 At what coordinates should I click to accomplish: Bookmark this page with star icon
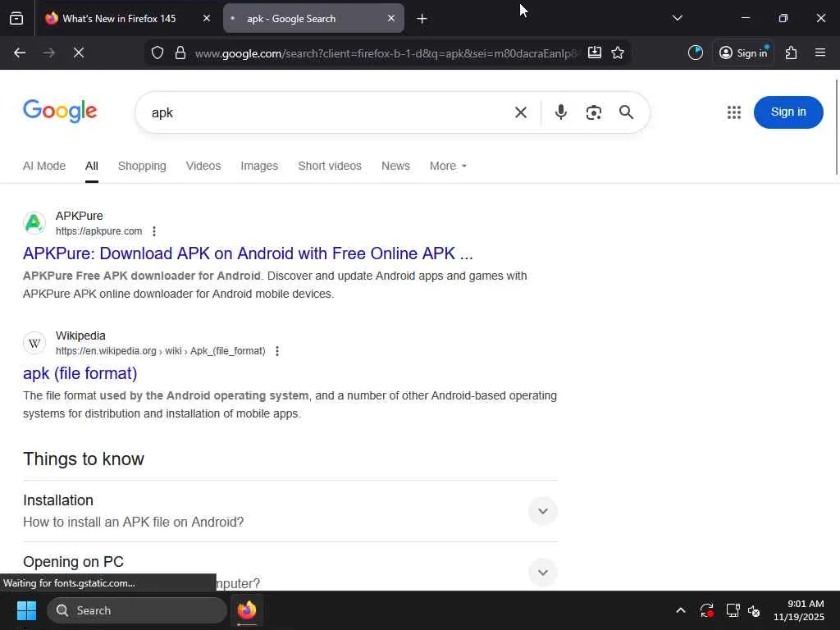[618, 52]
